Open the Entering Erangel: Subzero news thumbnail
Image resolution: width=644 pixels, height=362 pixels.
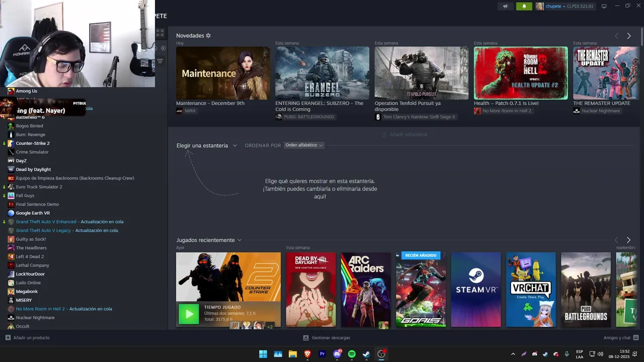pos(322,73)
